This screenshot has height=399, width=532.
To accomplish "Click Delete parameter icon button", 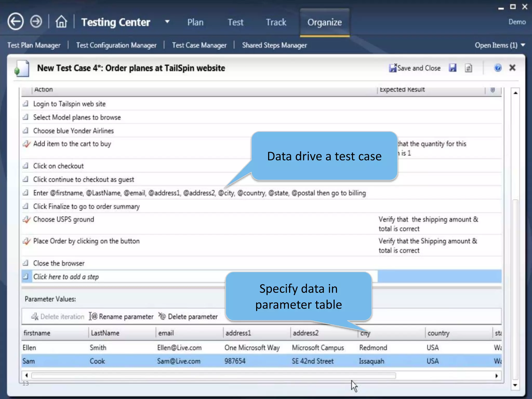I will tap(188, 316).
